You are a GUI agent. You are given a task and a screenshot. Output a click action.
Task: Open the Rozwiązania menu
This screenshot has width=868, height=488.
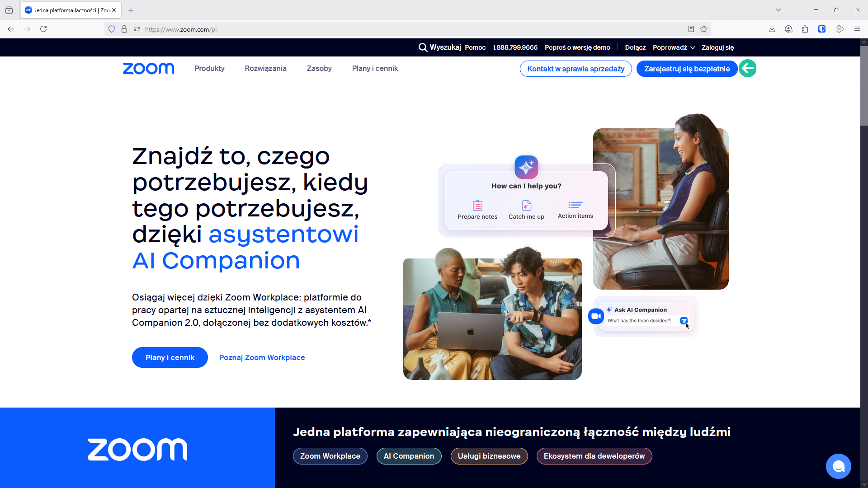point(265,69)
